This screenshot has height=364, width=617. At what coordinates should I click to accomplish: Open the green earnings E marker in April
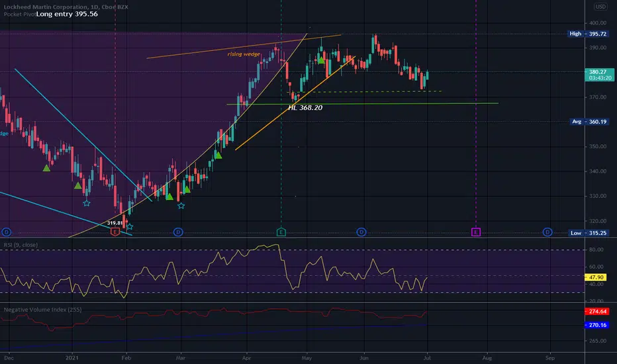(281, 232)
